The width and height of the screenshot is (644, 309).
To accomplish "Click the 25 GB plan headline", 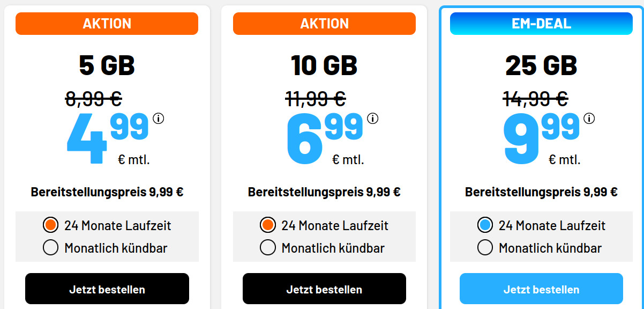I will pos(541,65).
